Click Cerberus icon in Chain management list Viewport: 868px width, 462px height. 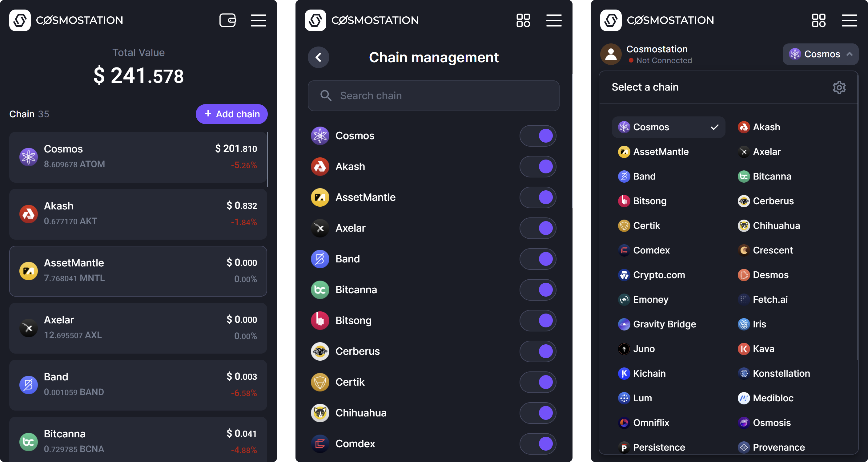[x=320, y=351]
